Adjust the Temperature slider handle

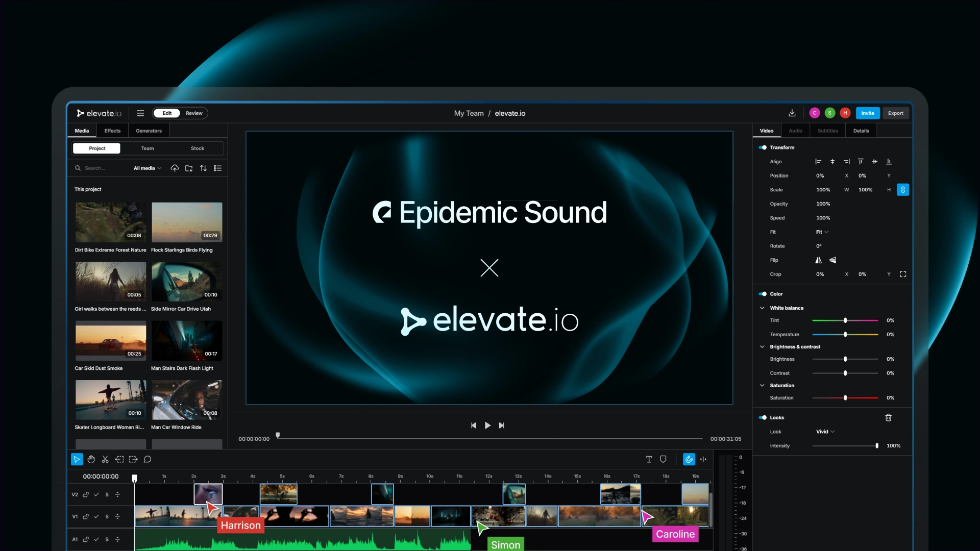[x=845, y=335]
